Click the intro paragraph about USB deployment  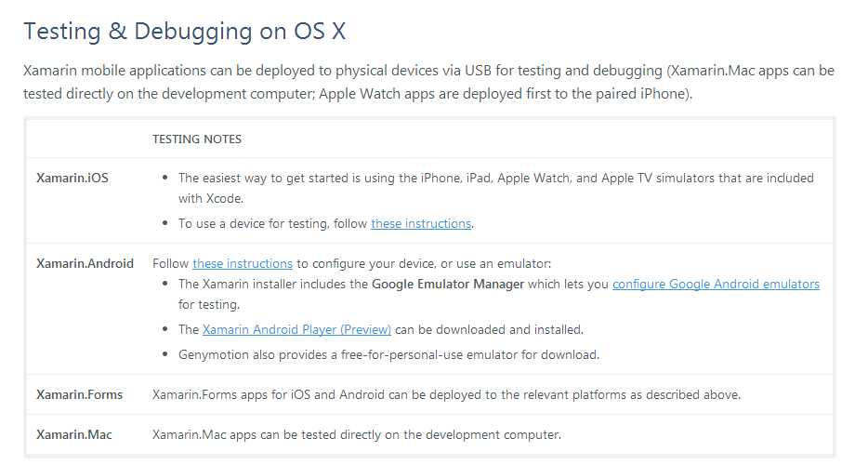click(428, 82)
